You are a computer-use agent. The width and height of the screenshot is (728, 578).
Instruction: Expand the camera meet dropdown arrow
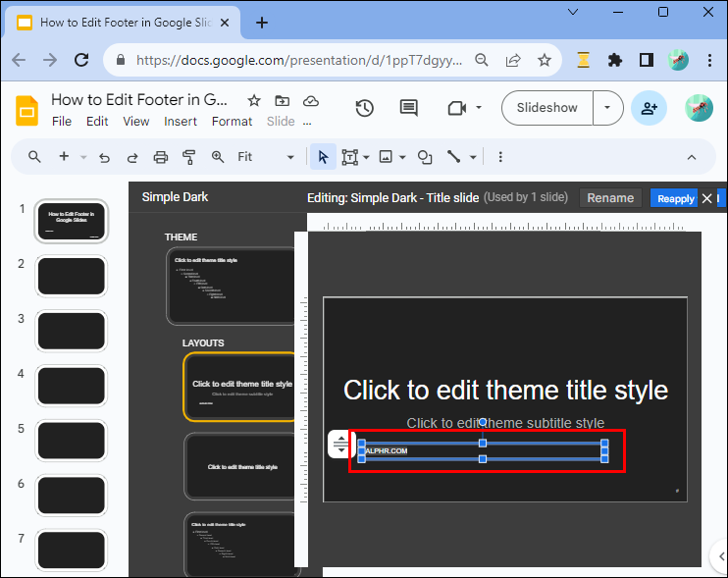point(479,108)
